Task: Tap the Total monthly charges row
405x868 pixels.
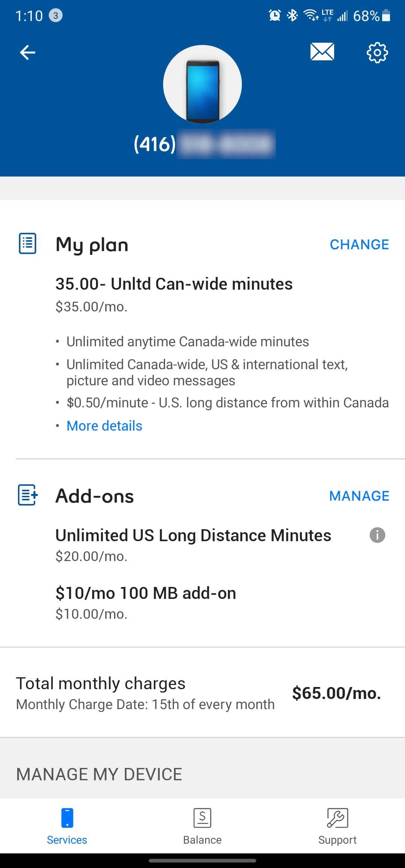Action: pyautogui.click(x=202, y=693)
